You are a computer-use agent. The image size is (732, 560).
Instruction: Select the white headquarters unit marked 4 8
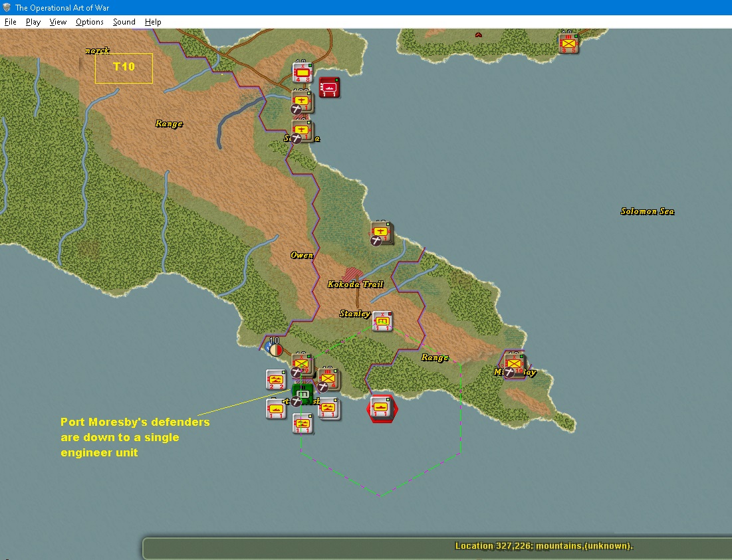pyautogui.click(x=302, y=72)
